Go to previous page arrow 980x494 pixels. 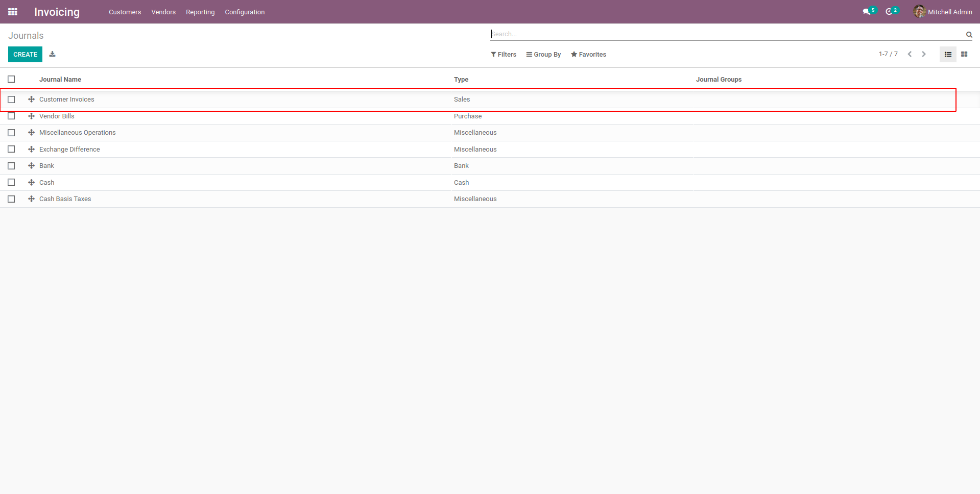(910, 54)
